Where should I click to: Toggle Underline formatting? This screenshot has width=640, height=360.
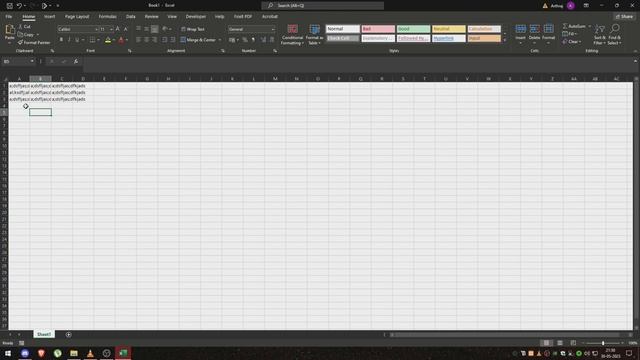click(x=77, y=40)
